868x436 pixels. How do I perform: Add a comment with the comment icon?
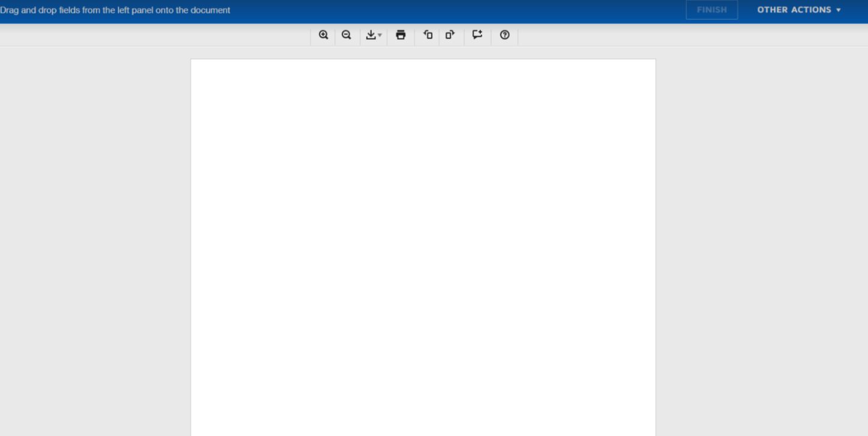coord(477,35)
